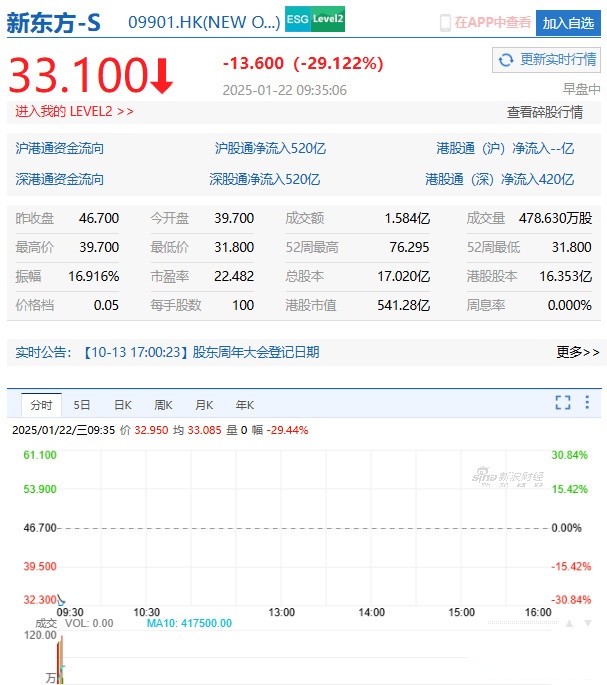Click the 港股市值 value 541.28亿
Screen dimensions: 607x685
(403, 305)
